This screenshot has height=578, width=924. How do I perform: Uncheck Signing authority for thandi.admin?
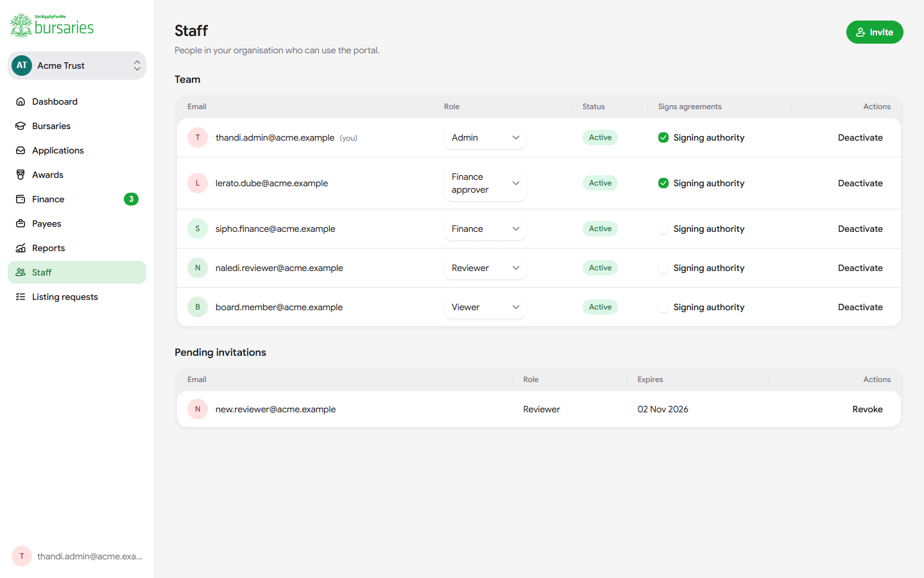click(x=663, y=137)
